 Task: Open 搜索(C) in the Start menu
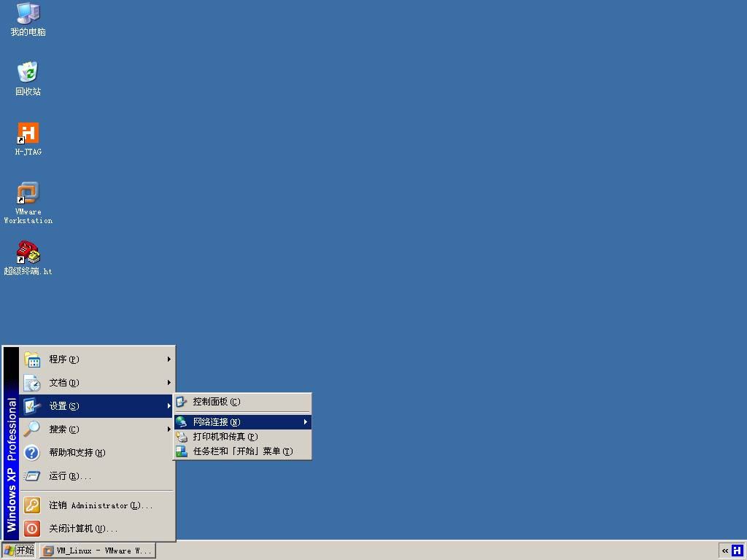(97, 429)
